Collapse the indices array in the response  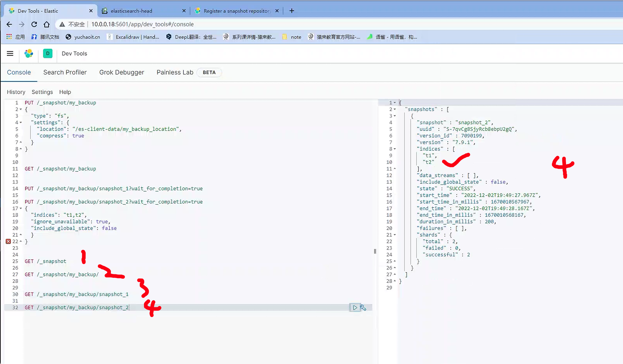click(x=395, y=149)
